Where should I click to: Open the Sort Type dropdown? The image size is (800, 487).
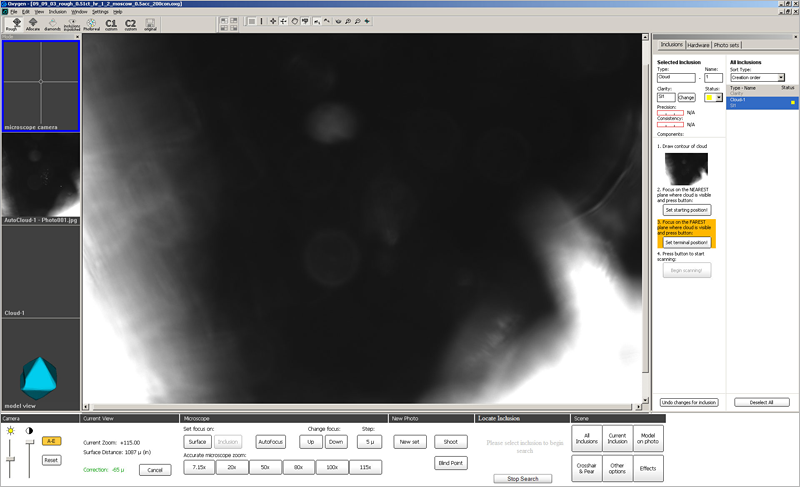pos(757,77)
